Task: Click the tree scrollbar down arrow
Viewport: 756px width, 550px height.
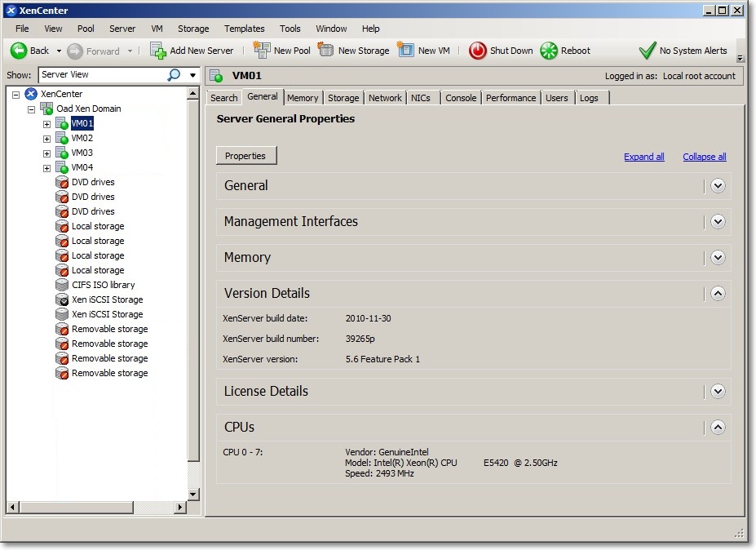Action: [x=192, y=495]
